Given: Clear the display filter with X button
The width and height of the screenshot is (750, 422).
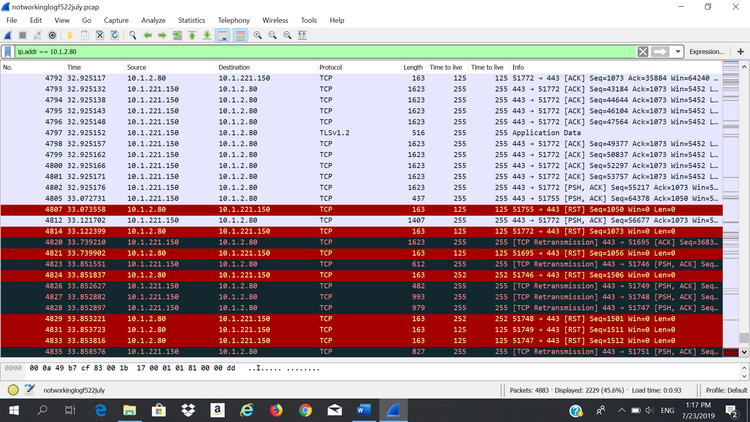Looking at the screenshot, I should (643, 51).
